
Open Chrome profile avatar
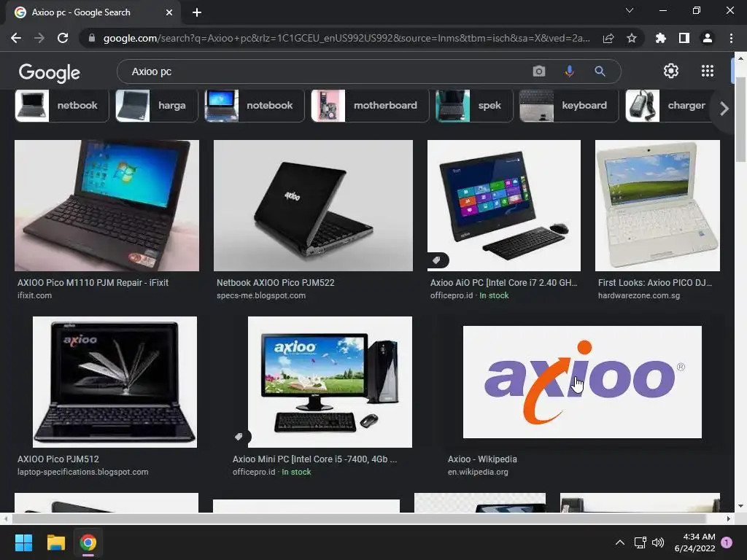(x=708, y=38)
